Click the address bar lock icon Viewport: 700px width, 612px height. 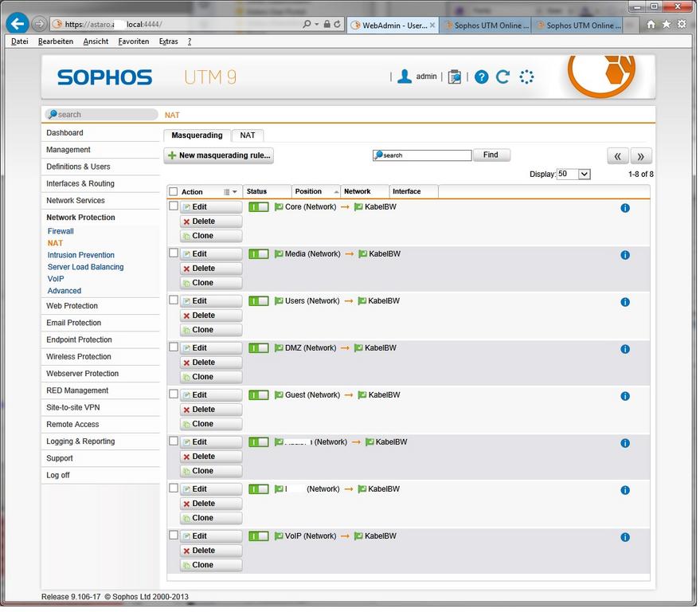pos(327,24)
